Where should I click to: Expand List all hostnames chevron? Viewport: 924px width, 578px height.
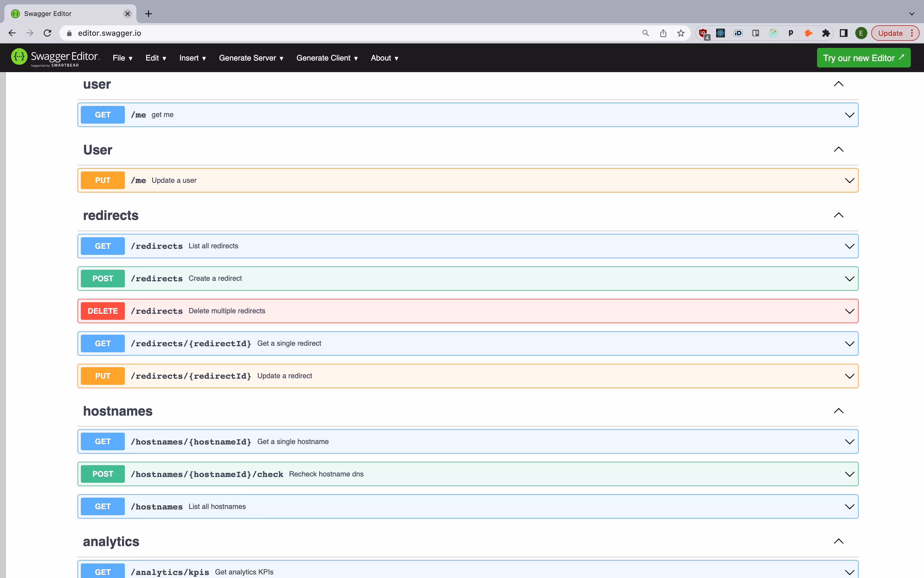pos(849,507)
